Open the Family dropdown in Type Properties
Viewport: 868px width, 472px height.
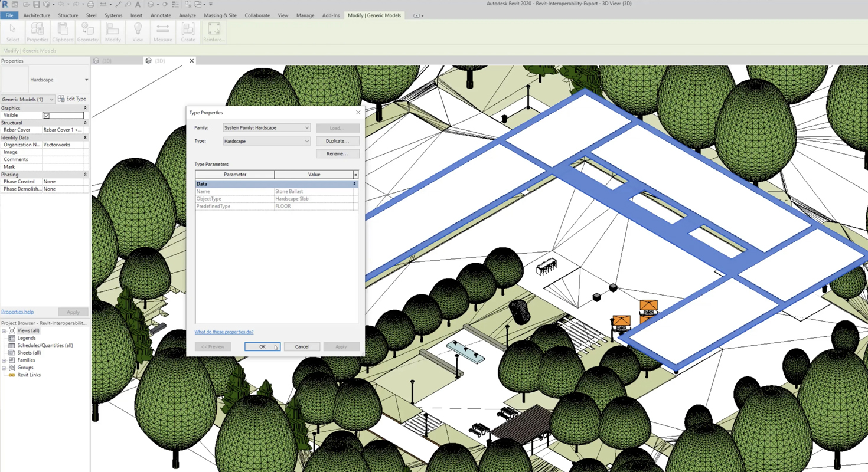click(x=266, y=127)
